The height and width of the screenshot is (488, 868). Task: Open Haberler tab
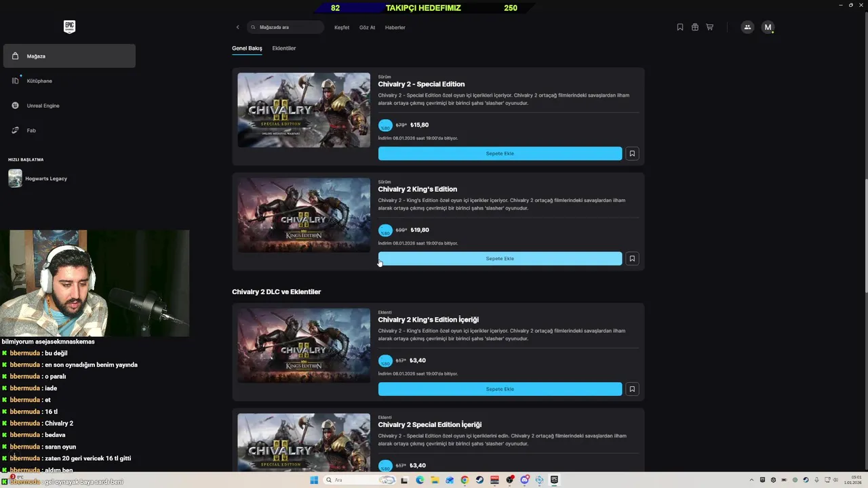click(395, 27)
